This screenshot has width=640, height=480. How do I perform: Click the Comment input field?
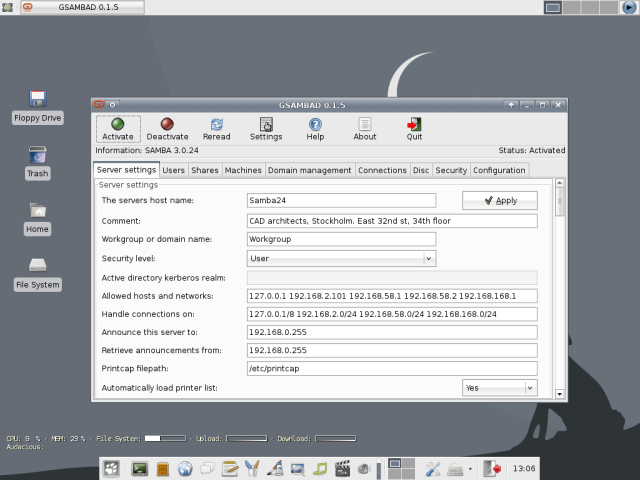pyautogui.click(x=392, y=221)
